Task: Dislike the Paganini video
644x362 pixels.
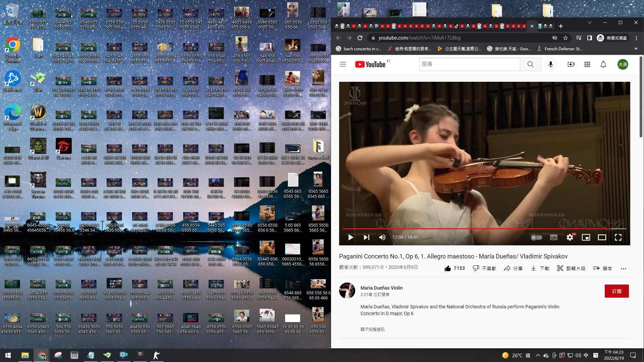Action: click(484, 268)
